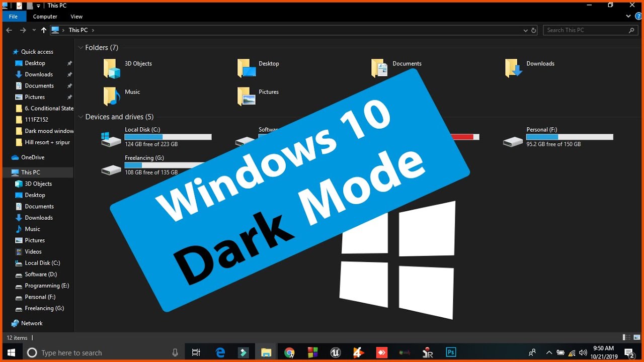This screenshot has width=644, height=362.
Task: Open Programming (E:) in navigation pane
Action: click(47, 286)
